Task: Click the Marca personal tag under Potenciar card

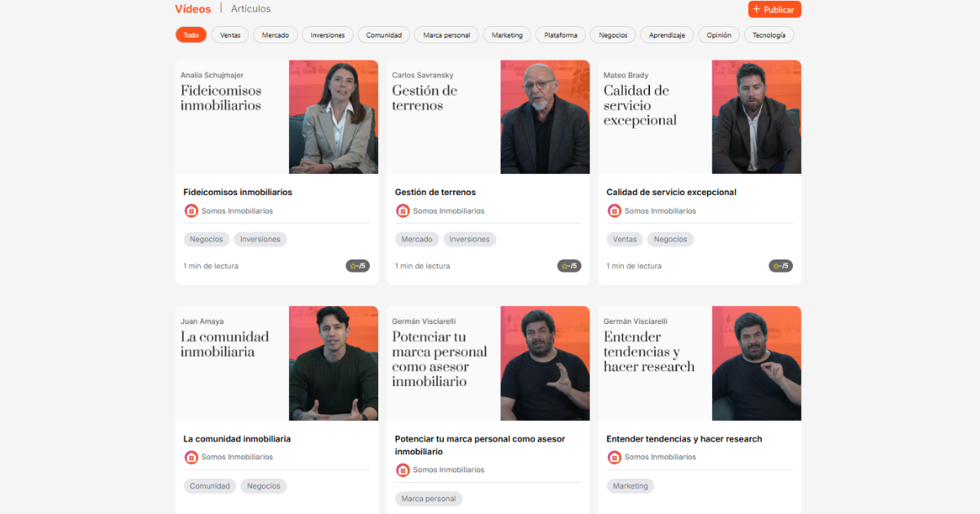Action: click(x=428, y=498)
